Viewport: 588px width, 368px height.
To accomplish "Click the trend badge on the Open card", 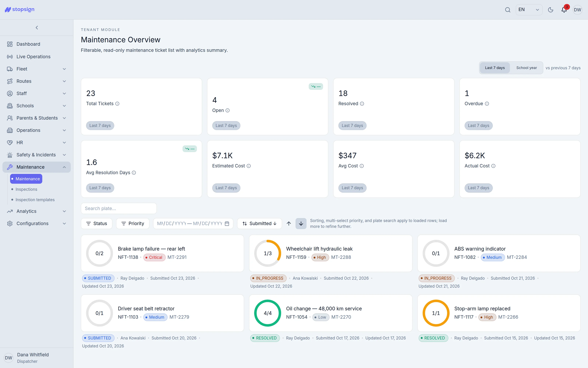I will click(x=316, y=86).
